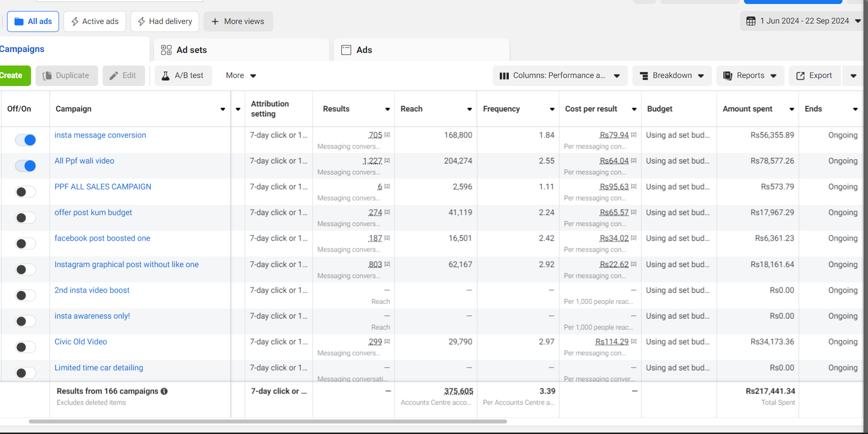Image resolution: width=868 pixels, height=434 pixels.
Task: Open the More dropdown menu
Action: (241, 75)
